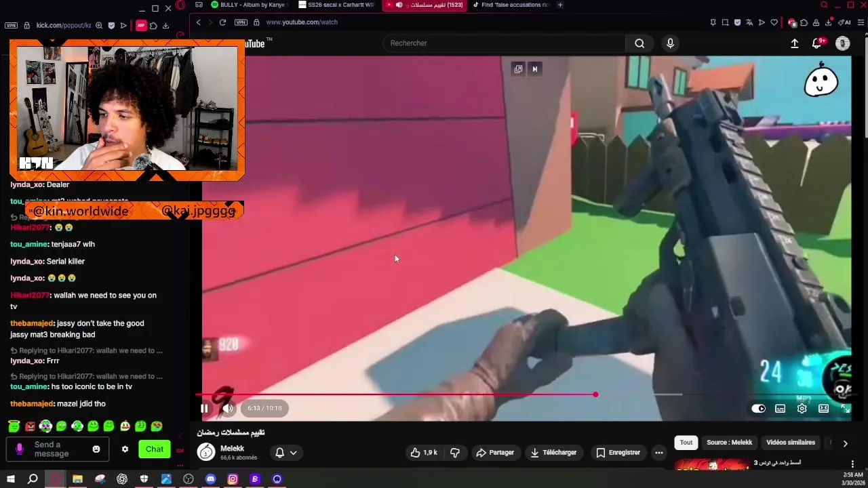Switch to Find 'false accusations' TikTok tab
The image size is (868, 488).
[511, 5]
